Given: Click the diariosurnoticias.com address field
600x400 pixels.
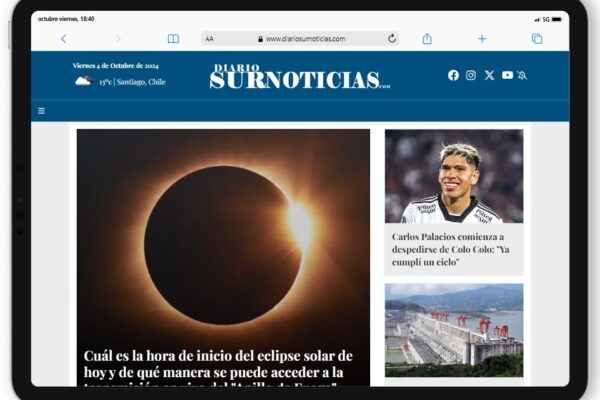Looking at the screenshot, I should [x=300, y=39].
